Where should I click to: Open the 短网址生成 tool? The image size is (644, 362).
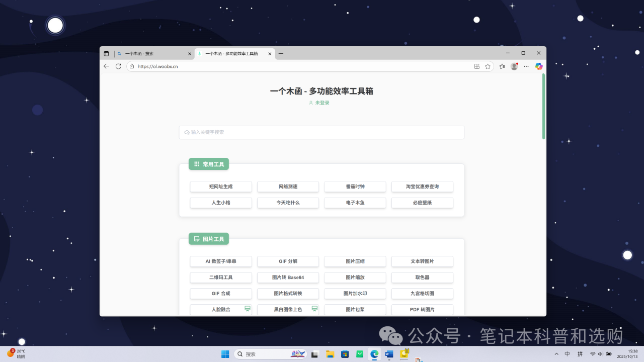click(x=221, y=187)
